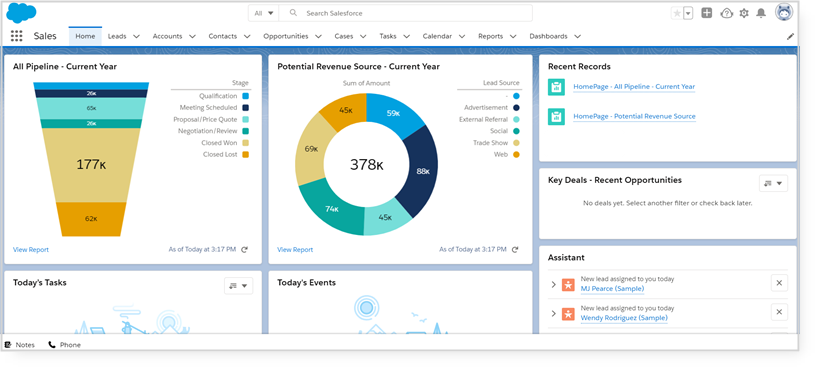Click the favorites star icon
815x367 pixels.
(677, 14)
